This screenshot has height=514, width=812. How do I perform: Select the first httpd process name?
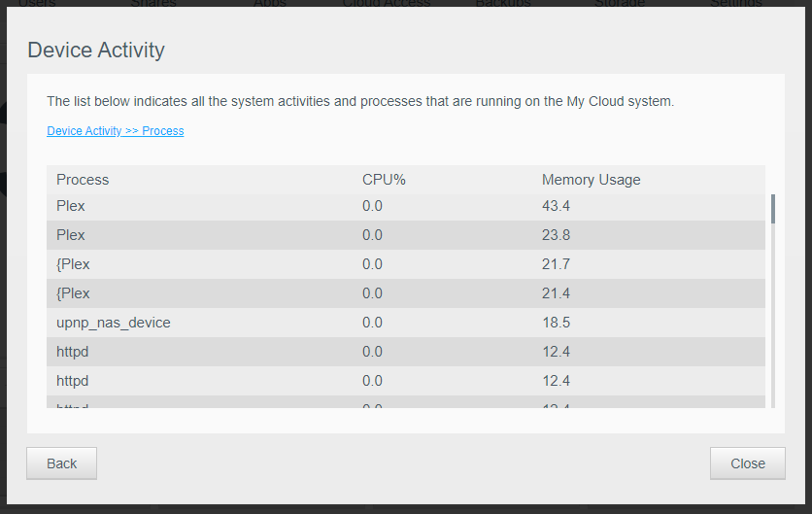(x=73, y=352)
